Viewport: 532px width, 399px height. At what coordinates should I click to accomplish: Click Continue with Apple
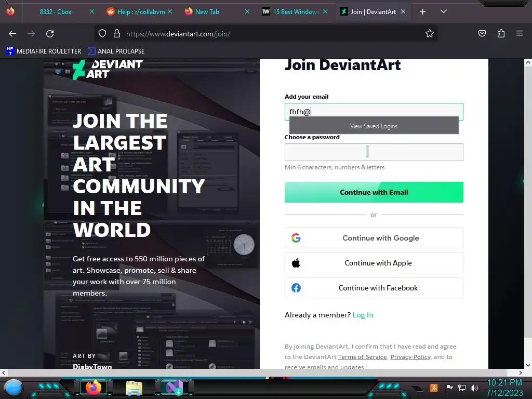[x=374, y=263]
